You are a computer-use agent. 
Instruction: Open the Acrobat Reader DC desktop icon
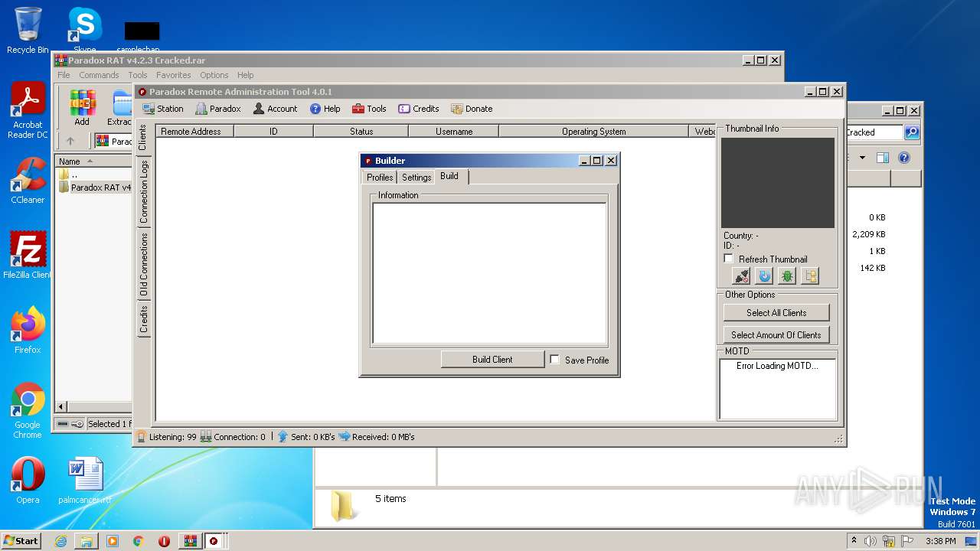pos(28,111)
